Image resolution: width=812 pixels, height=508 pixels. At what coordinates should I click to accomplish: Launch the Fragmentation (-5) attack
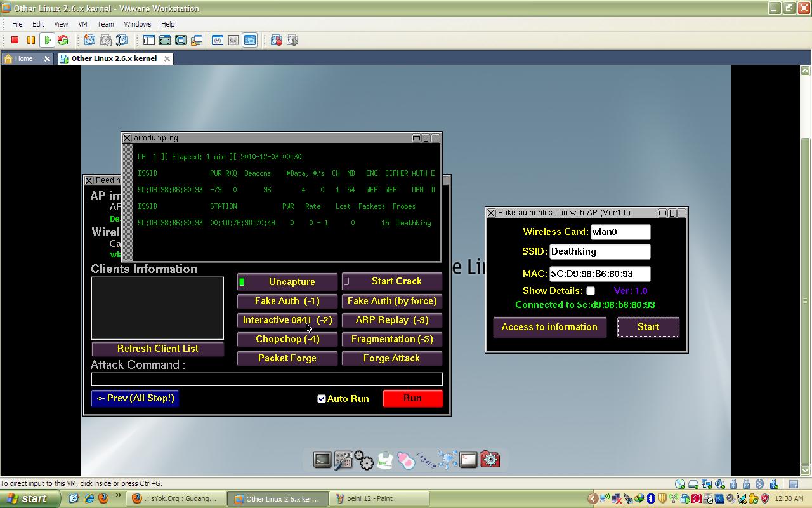(392, 339)
